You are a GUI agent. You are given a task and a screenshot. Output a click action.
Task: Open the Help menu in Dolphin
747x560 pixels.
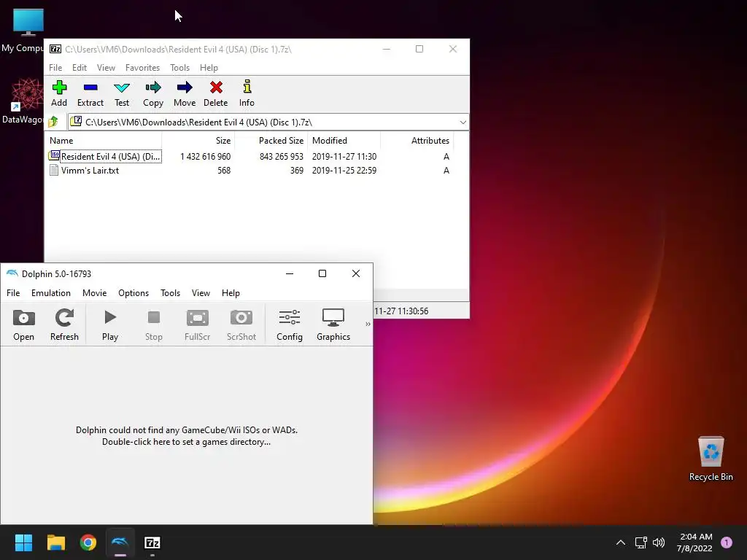click(x=231, y=293)
